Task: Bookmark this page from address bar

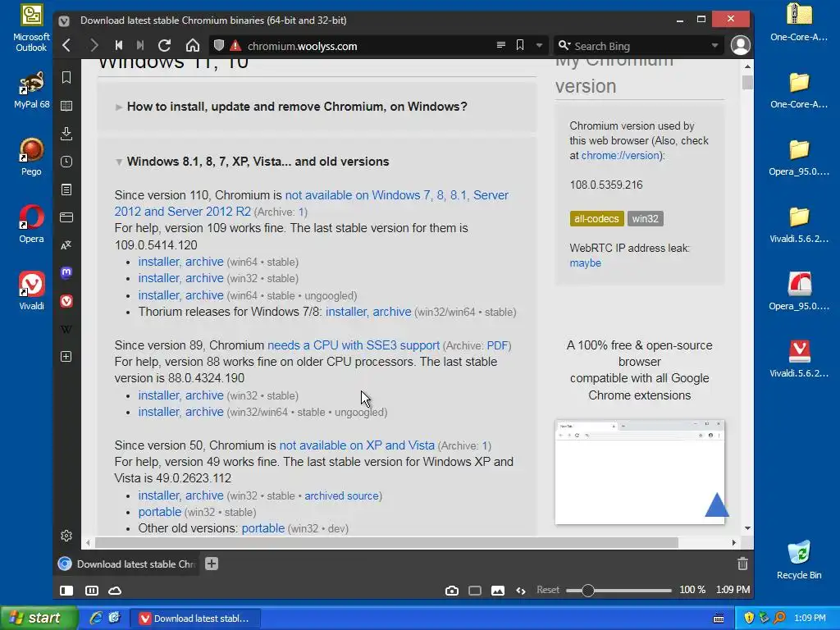Action: pyautogui.click(x=519, y=45)
